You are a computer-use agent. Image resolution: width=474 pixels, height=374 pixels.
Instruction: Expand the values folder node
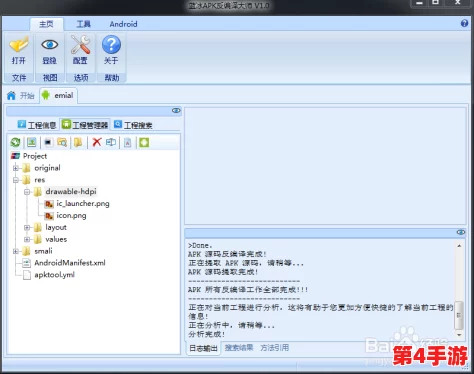[x=27, y=239]
